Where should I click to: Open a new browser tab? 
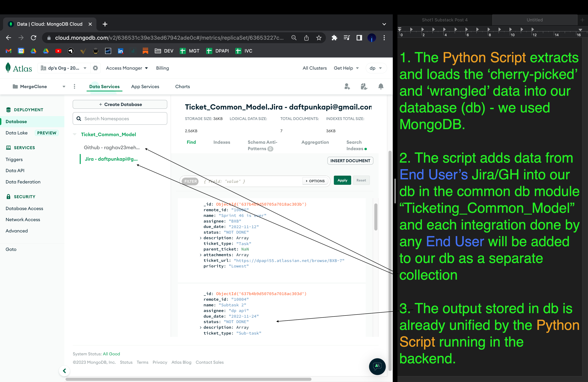click(105, 24)
